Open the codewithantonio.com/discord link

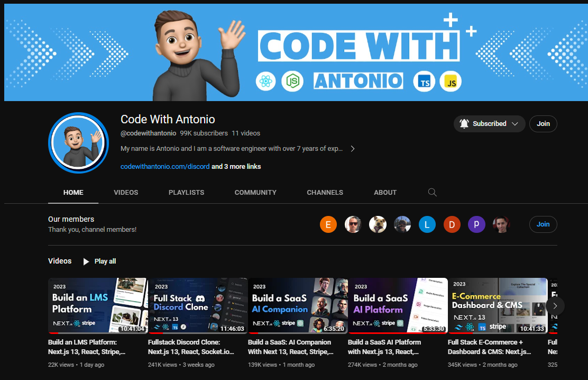pos(165,166)
